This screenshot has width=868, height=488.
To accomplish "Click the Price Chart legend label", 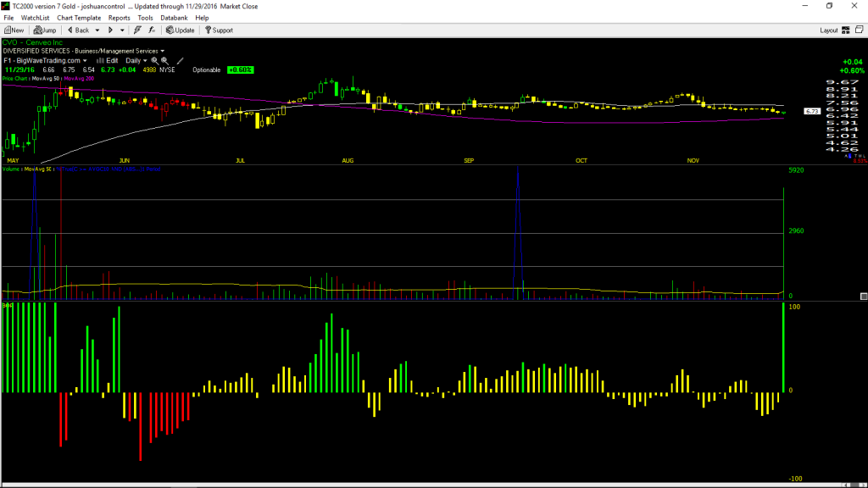I will [14, 79].
